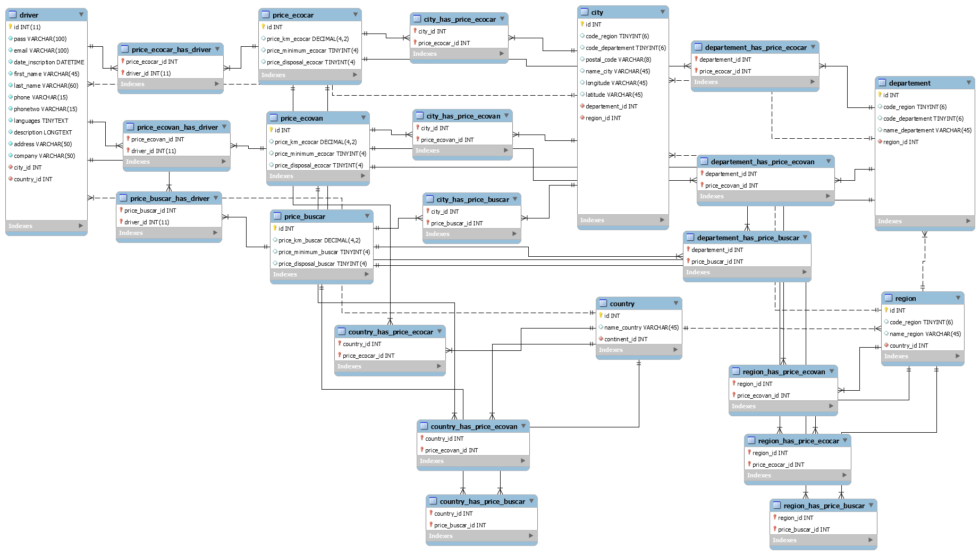
Task: Collapse the driver table using header arrow
Action: click(81, 15)
